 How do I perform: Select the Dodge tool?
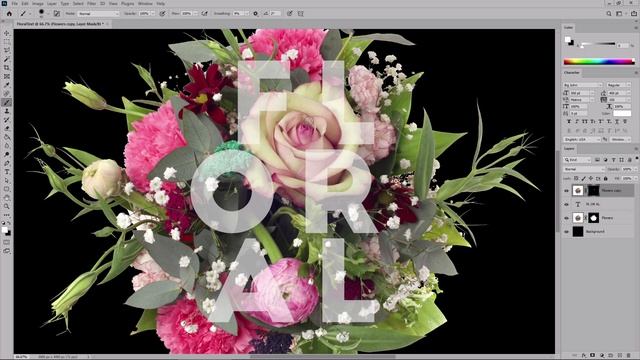7,155
